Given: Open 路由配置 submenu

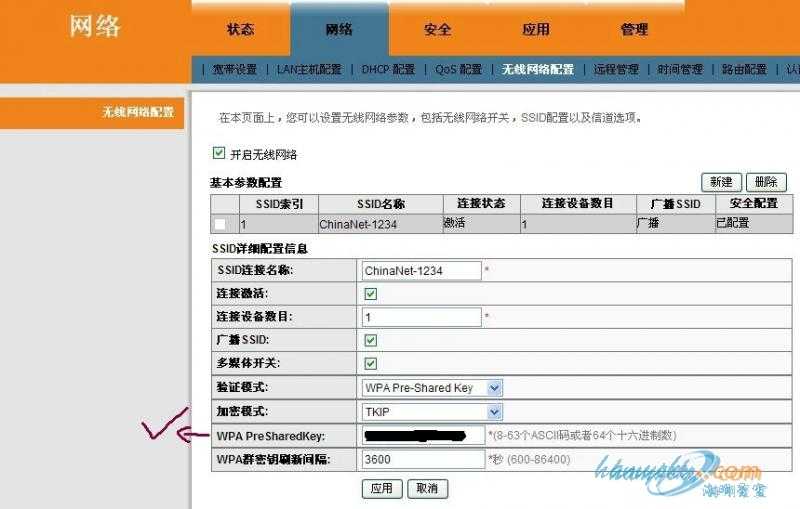Looking at the screenshot, I should pyautogui.click(x=744, y=69).
